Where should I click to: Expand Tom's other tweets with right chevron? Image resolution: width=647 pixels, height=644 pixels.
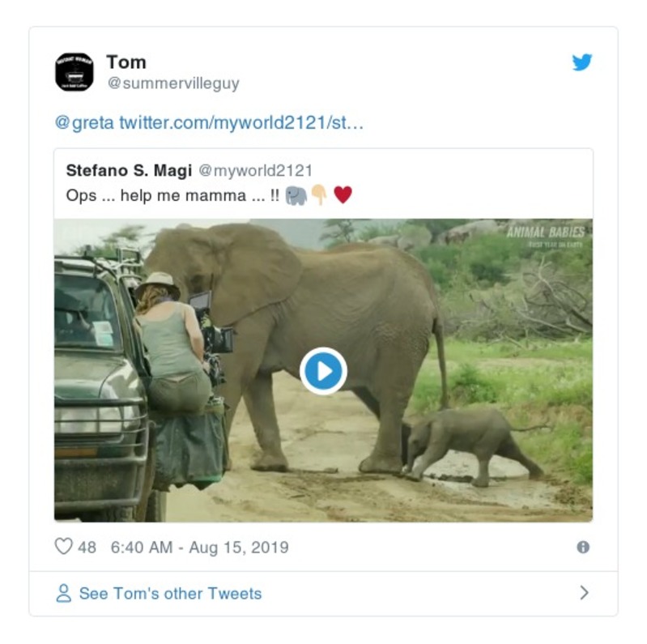[x=584, y=593]
